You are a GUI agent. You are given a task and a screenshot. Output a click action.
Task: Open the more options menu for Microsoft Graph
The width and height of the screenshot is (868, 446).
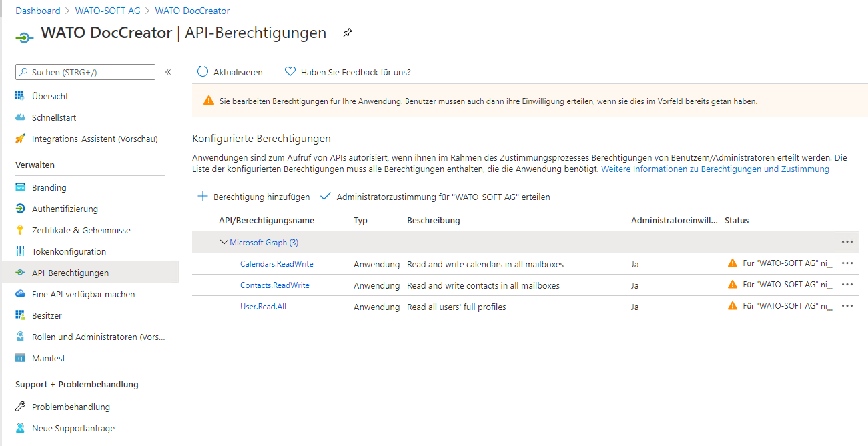point(847,242)
